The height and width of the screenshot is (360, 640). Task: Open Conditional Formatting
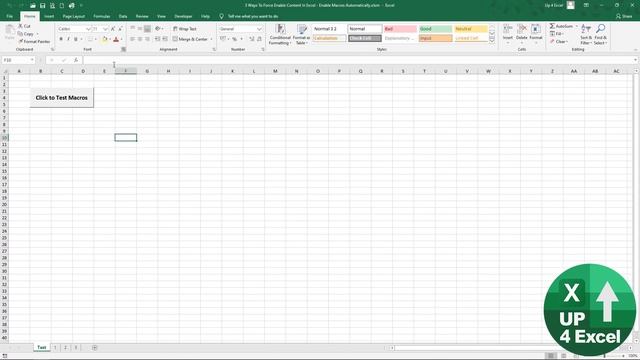280,34
